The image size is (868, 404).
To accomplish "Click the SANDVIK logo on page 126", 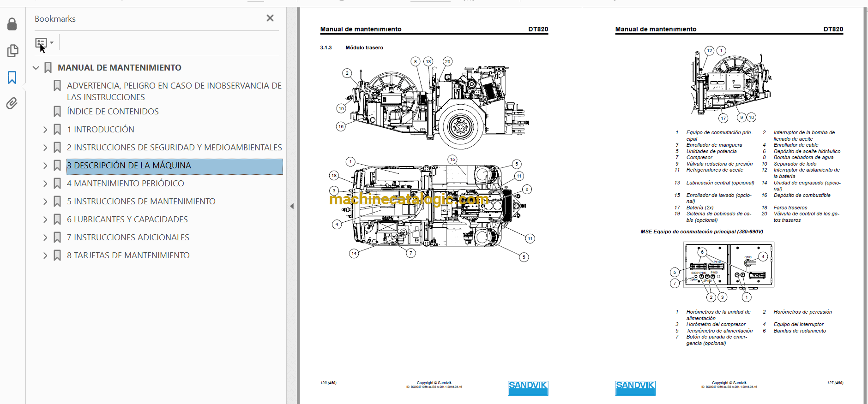I will click(528, 388).
